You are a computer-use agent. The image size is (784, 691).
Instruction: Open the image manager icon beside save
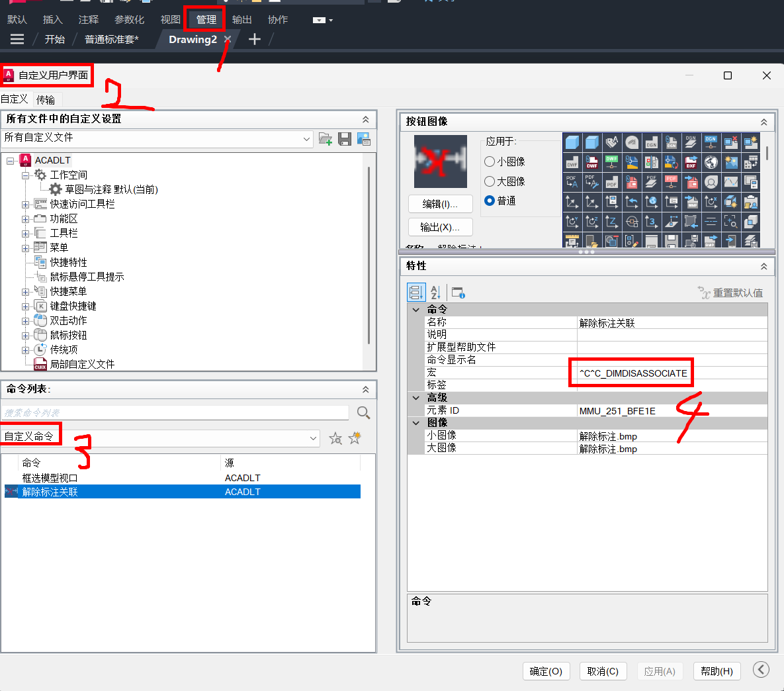[x=363, y=139]
